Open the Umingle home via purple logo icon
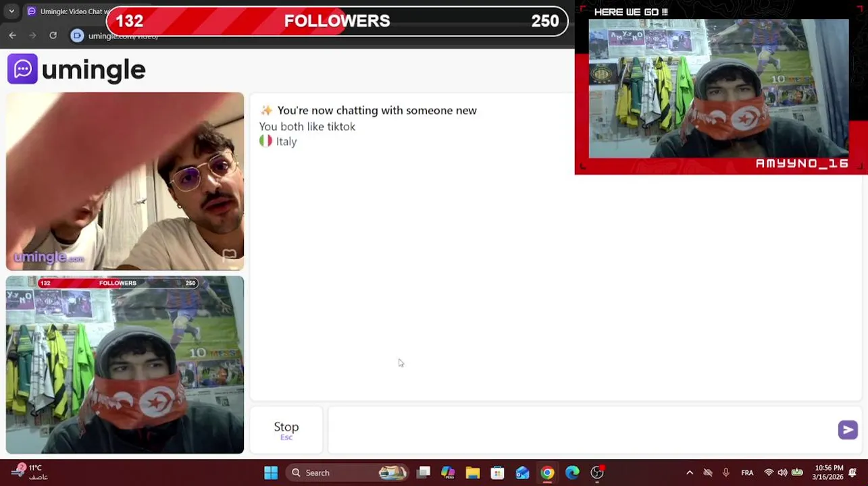 coord(22,69)
